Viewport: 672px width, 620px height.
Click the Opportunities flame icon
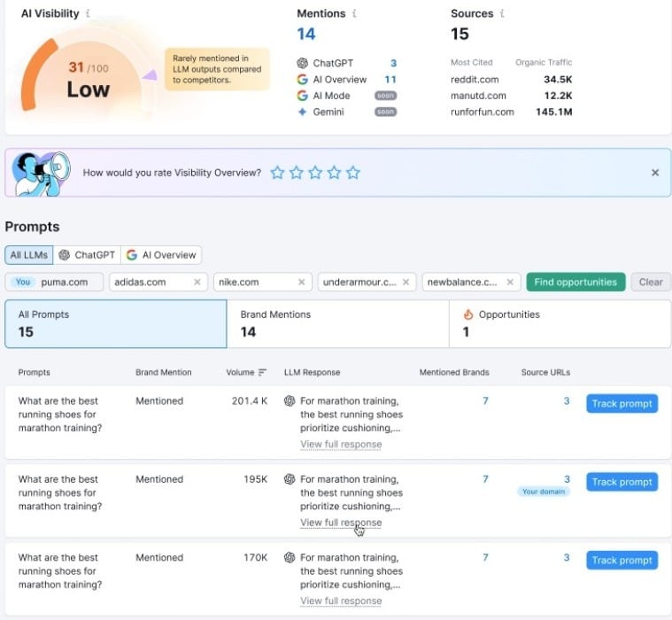[x=468, y=314]
